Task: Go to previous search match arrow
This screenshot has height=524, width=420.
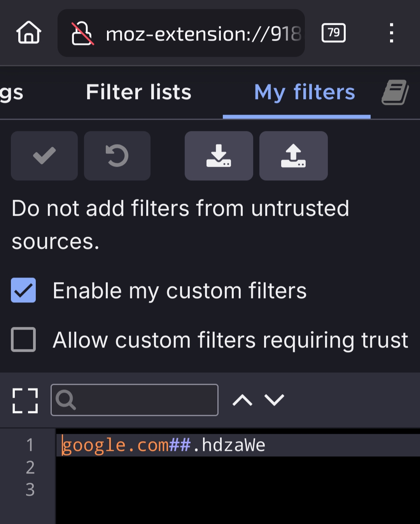Action: click(242, 400)
